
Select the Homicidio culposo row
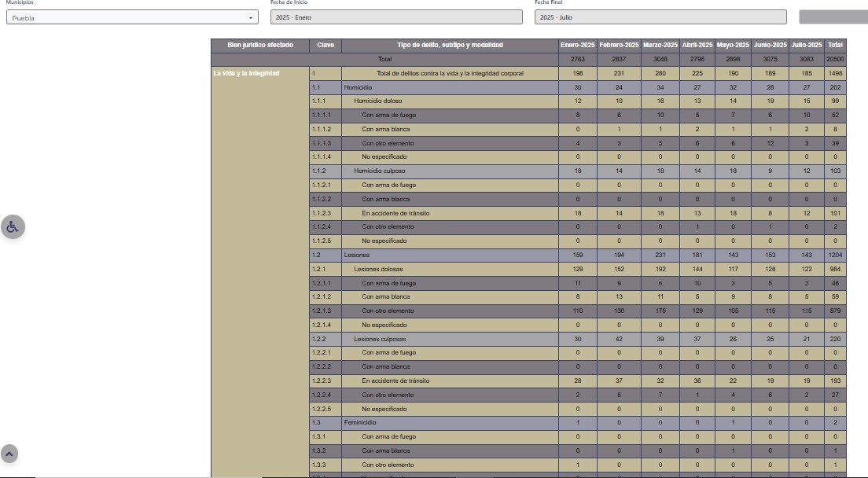point(378,171)
